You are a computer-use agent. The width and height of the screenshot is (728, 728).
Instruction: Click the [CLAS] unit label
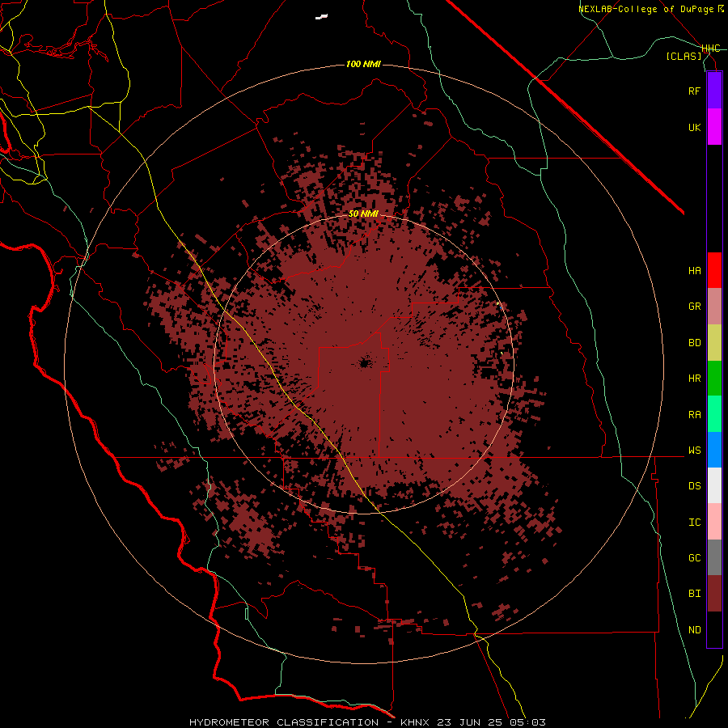684,56
